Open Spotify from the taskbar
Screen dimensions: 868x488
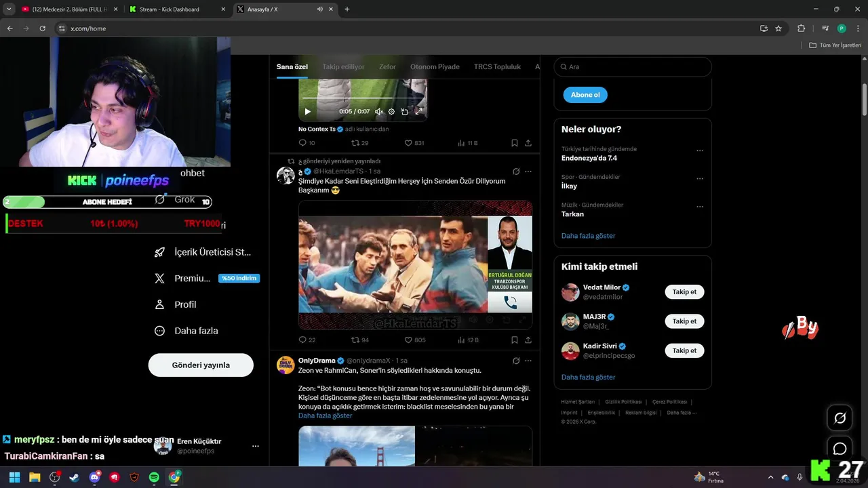pos(154,477)
